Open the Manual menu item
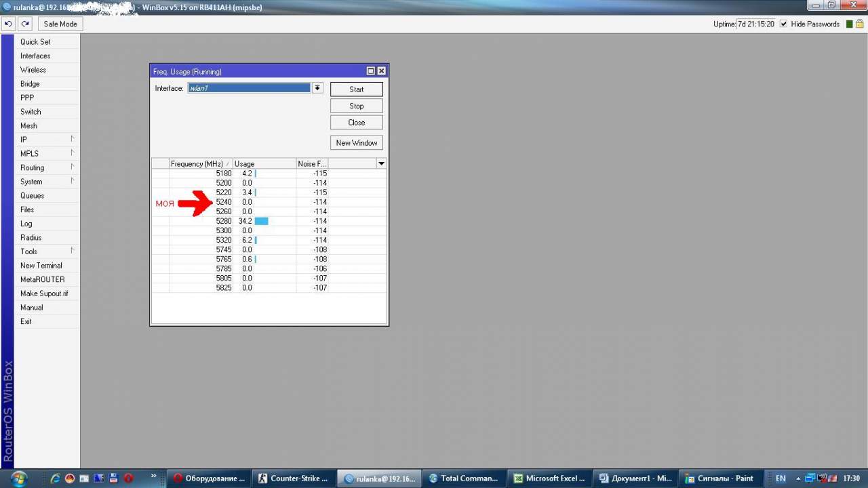 [47, 308]
